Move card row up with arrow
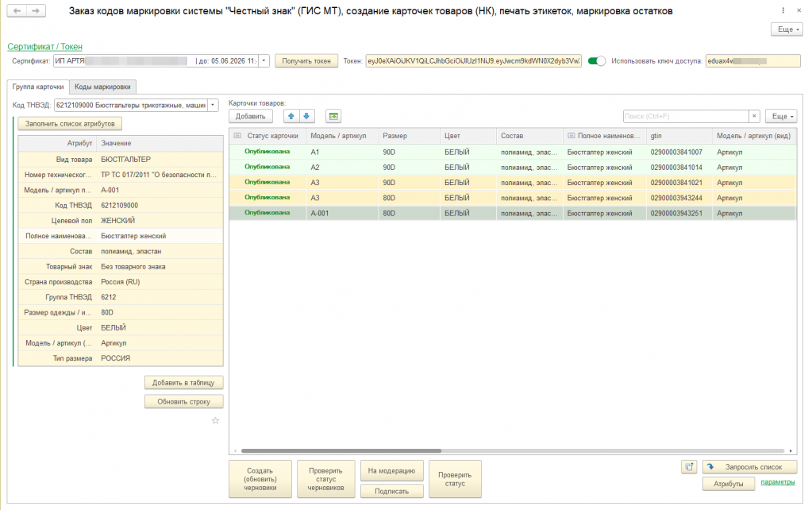This screenshot has width=812, height=510. (292, 116)
